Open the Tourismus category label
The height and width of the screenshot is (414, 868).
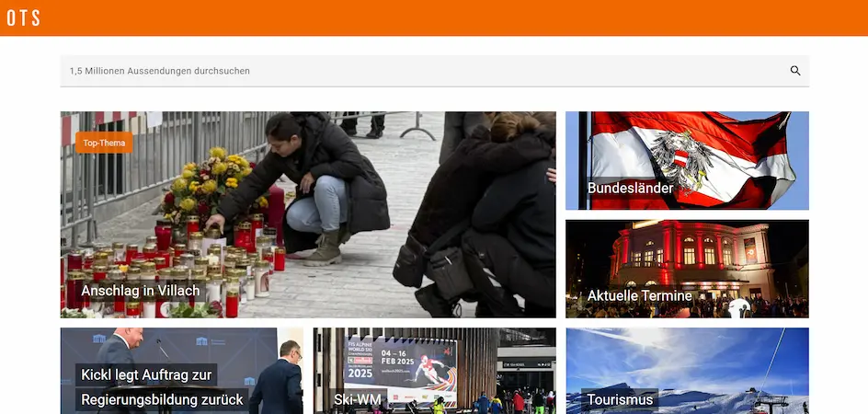621,399
